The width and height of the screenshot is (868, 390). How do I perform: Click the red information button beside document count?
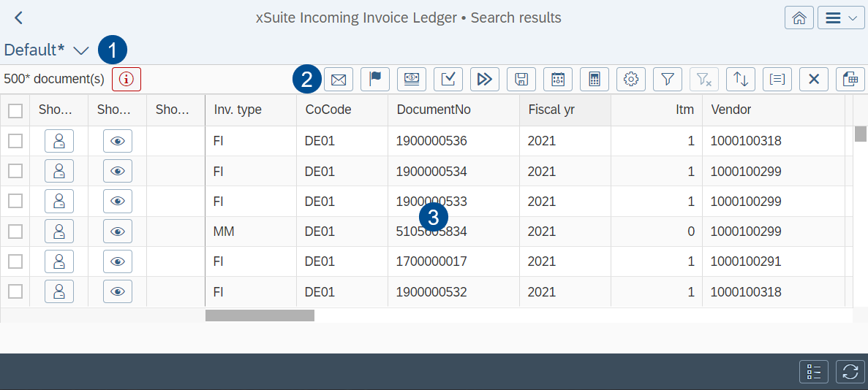coord(127,79)
